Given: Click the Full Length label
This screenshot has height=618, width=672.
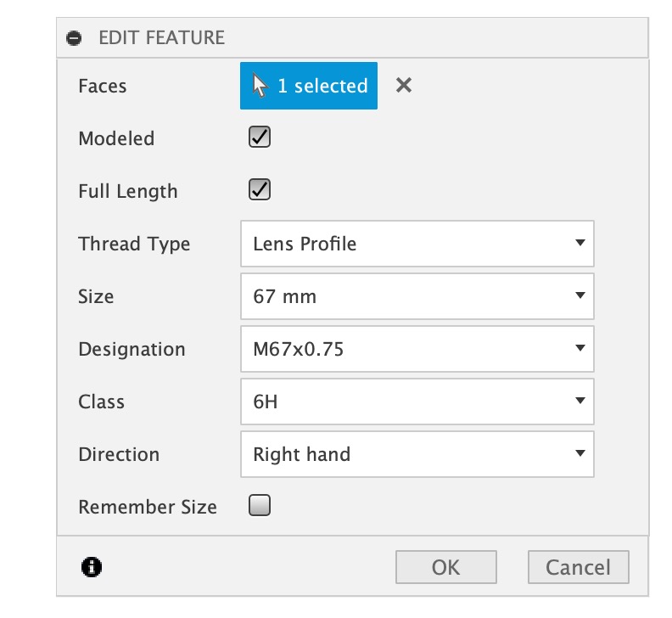Looking at the screenshot, I should [128, 191].
